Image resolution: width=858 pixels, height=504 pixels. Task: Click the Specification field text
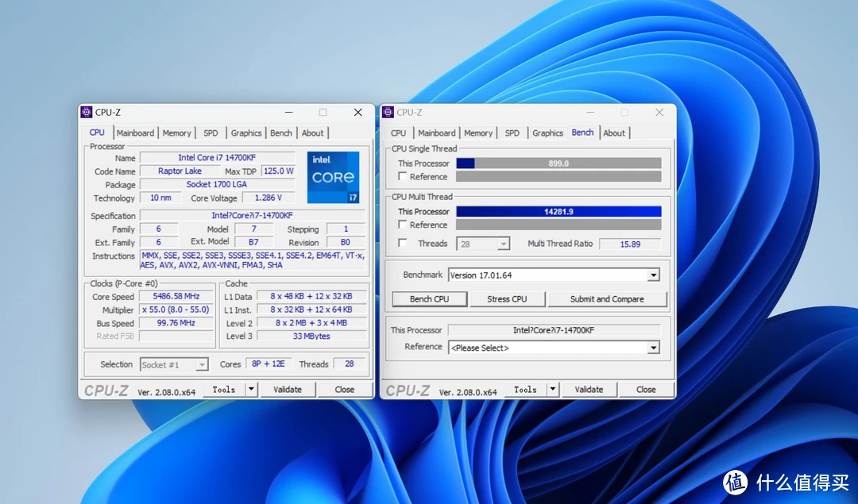pyautogui.click(x=253, y=215)
